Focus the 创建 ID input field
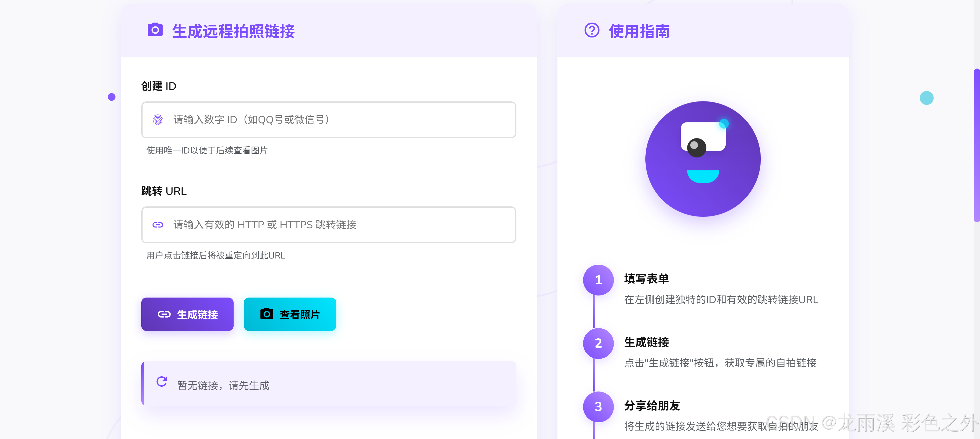The image size is (980, 439). [x=329, y=120]
